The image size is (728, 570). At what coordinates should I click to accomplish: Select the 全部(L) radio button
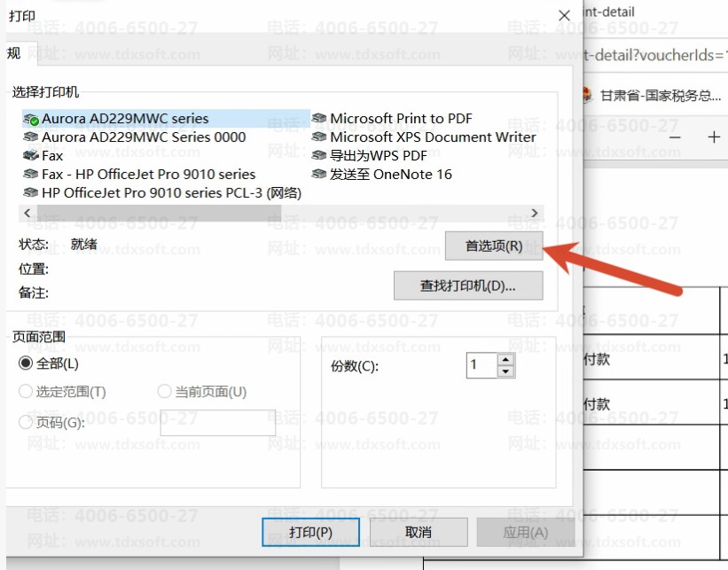pos(26,363)
